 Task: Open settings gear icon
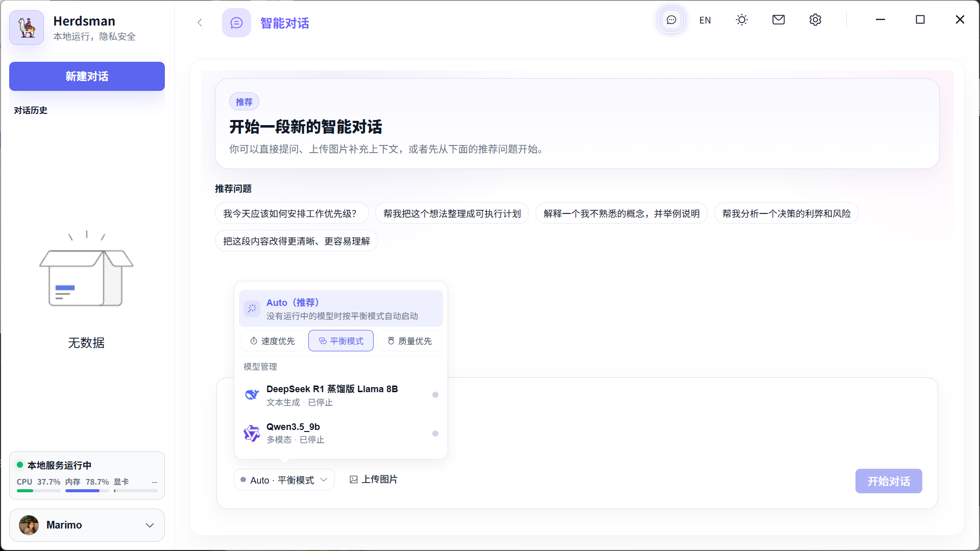(815, 20)
